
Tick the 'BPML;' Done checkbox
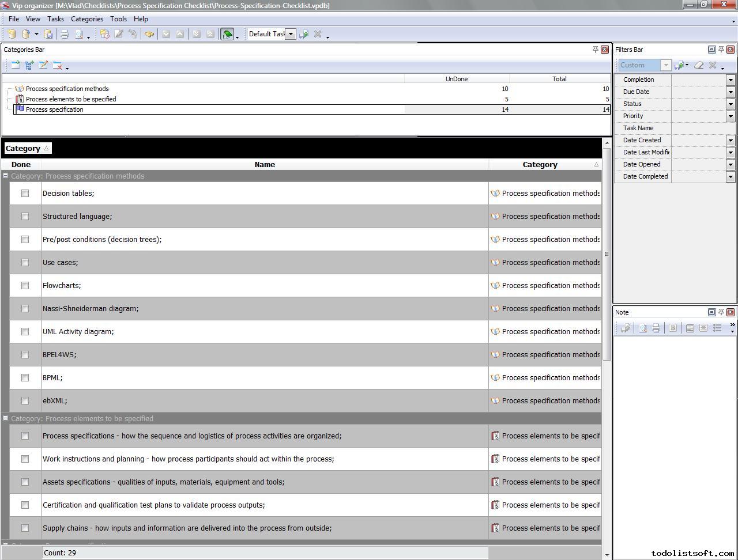pos(25,378)
